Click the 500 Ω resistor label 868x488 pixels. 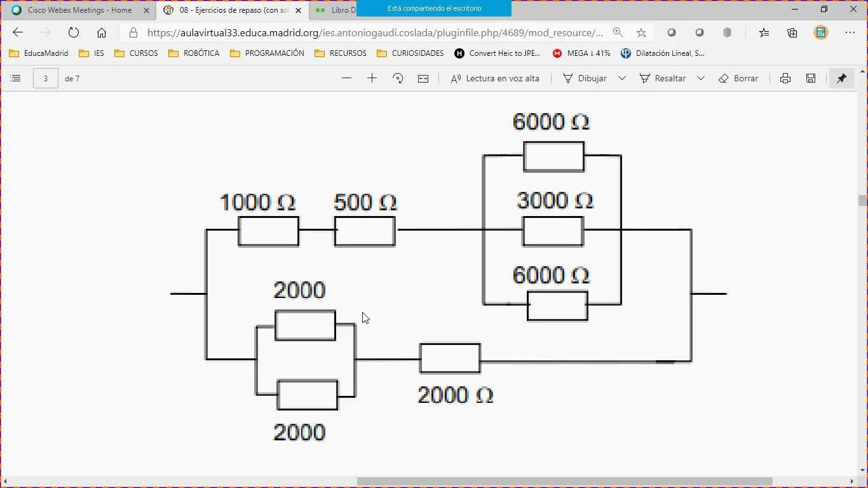[365, 203]
